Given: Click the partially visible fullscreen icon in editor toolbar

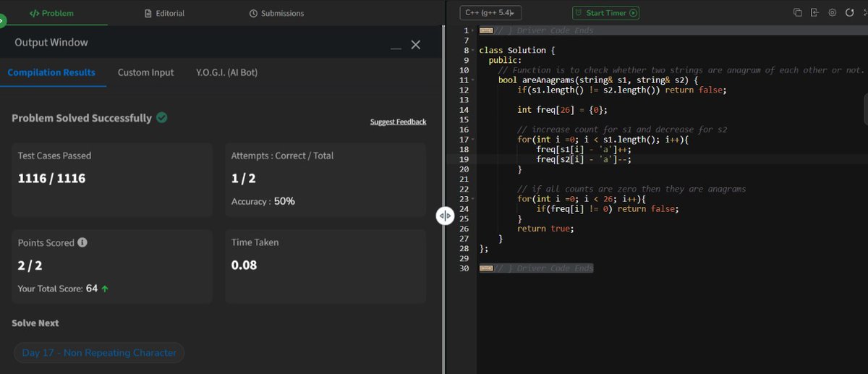Looking at the screenshot, I should pos(865,13).
